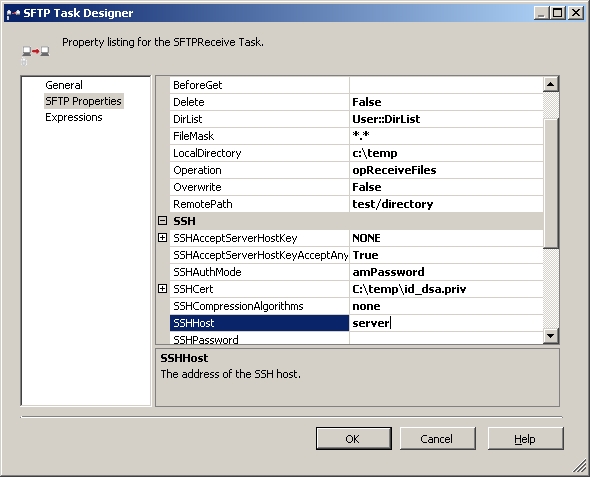590x477 pixels.
Task: Select the Operation property name
Action: pyautogui.click(x=259, y=170)
